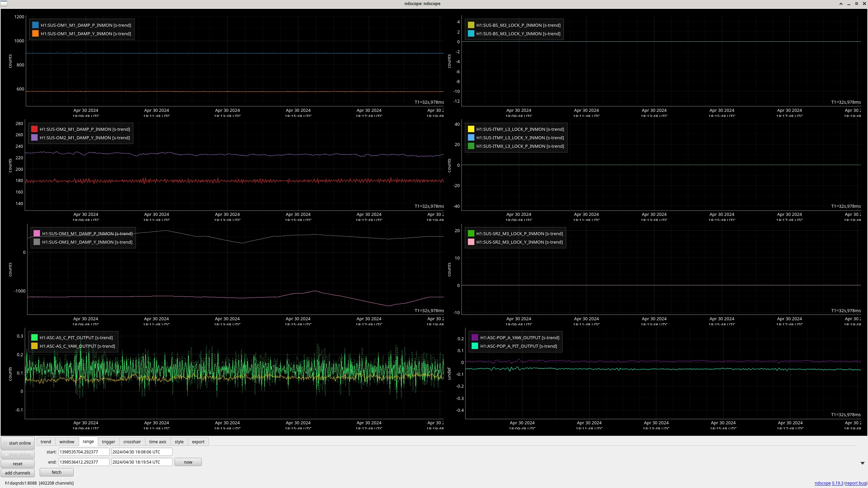Open the trend tab
Screen dimensions: 868x488
click(46, 442)
